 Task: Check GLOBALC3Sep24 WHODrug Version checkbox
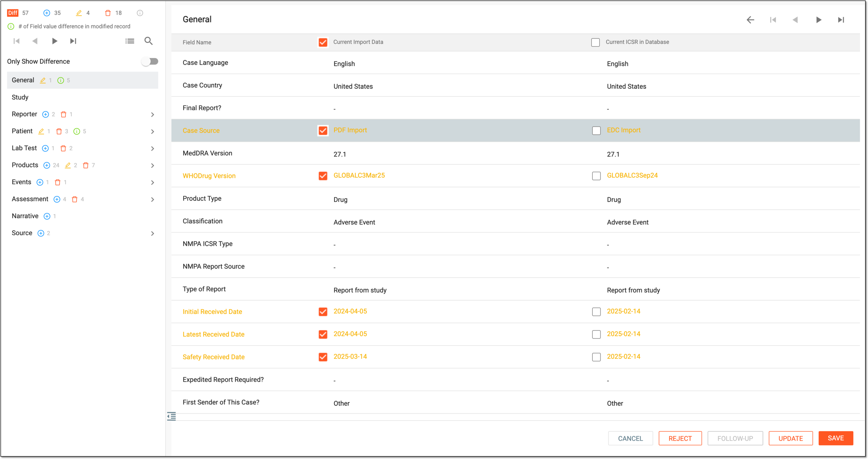pos(596,176)
